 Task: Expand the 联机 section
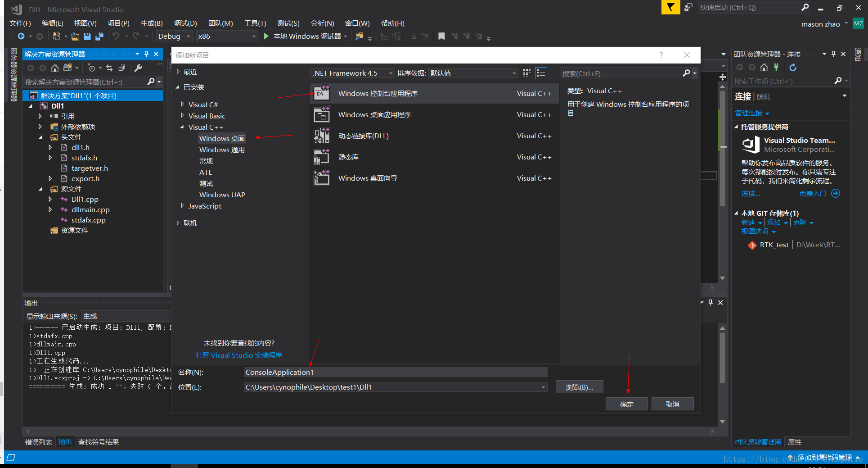pos(178,223)
